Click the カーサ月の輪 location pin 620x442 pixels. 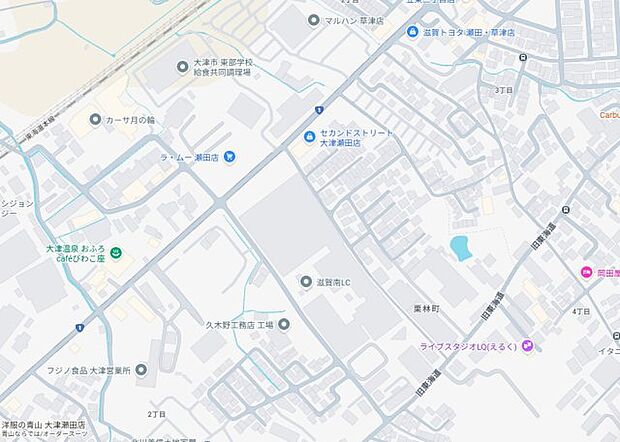pyautogui.click(x=95, y=119)
